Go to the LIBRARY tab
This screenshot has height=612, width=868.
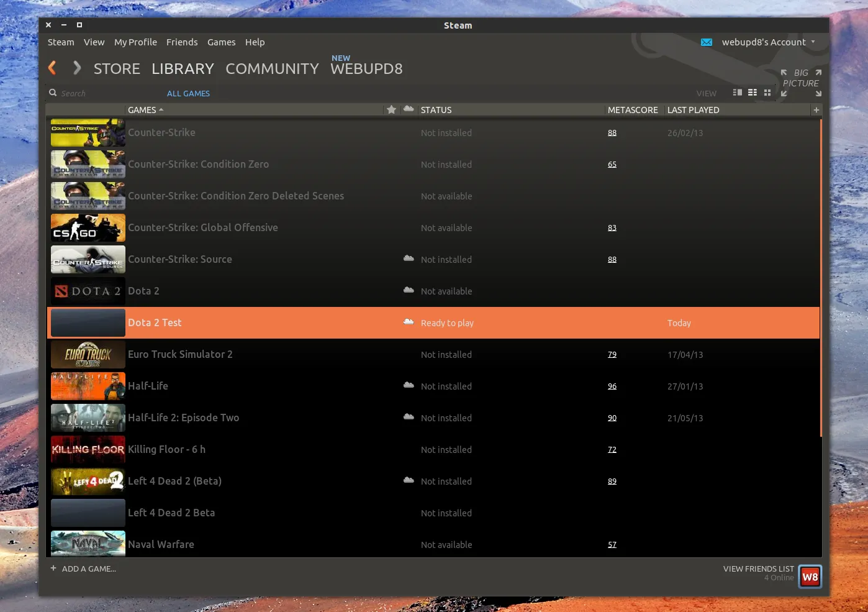pyautogui.click(x=183, y=68)
